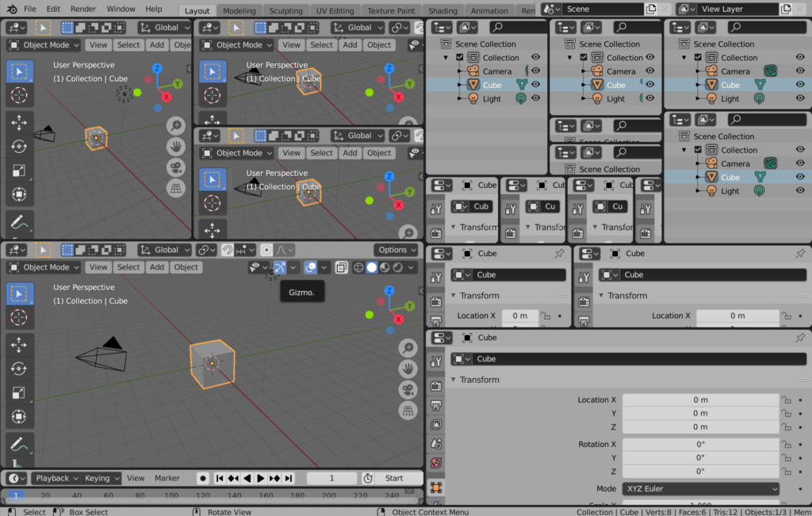
Task: Click the Marker menu button in the timeline
Action: point(167,479)
